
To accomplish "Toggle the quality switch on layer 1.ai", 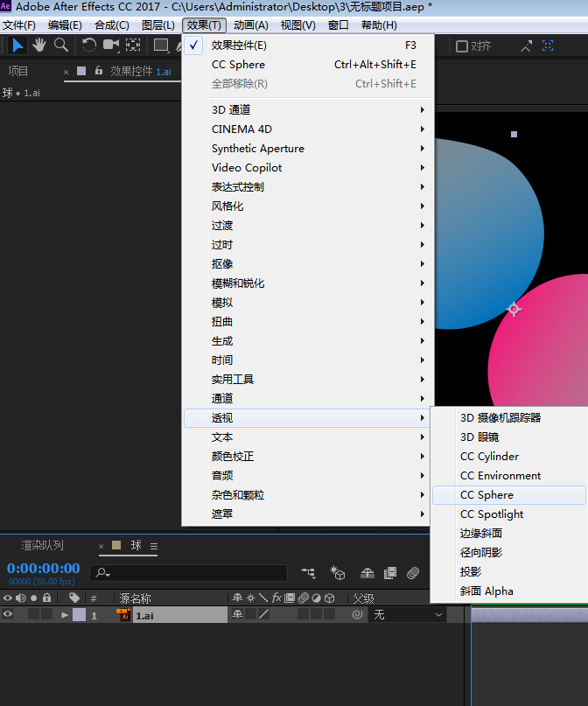I will 264,614.
